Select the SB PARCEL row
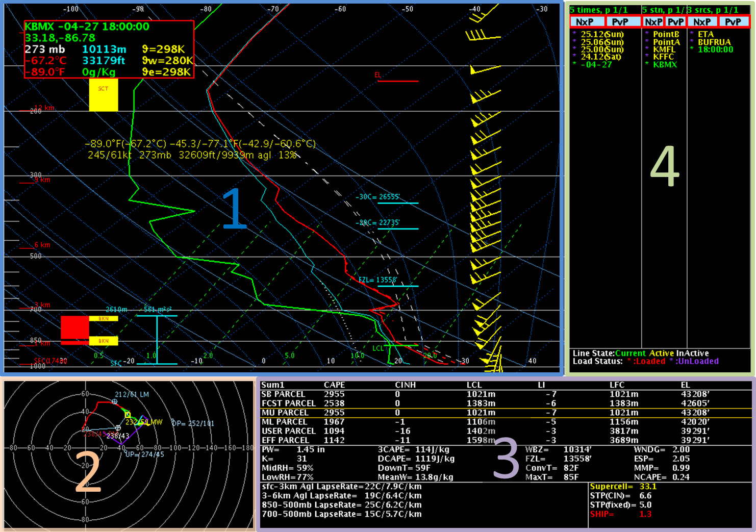The height and width of the screenshot is (532, 756). click(506, 394)
